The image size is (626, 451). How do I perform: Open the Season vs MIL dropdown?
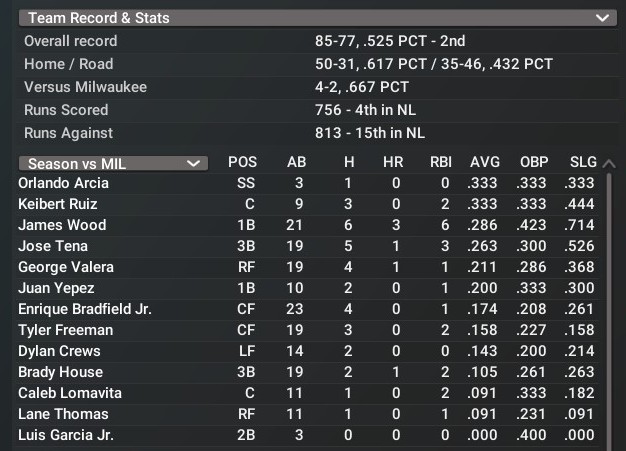tap(112, 163)
